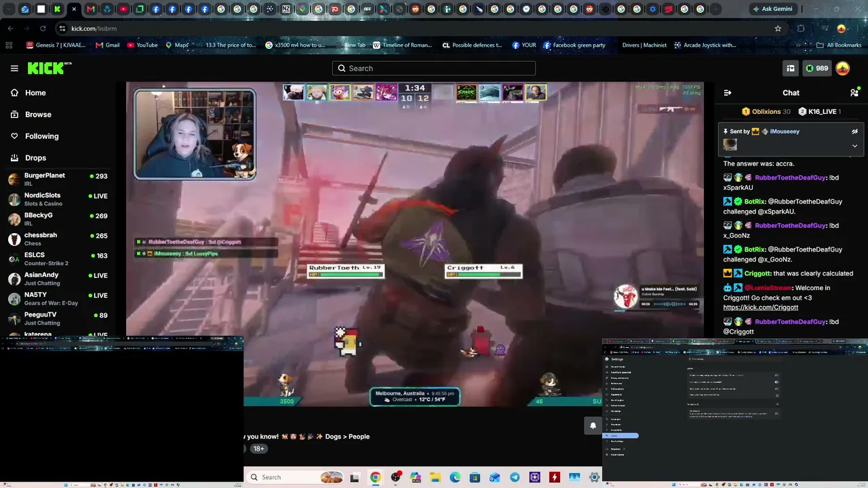Open the Possible defences bookmark

point(472,45)
